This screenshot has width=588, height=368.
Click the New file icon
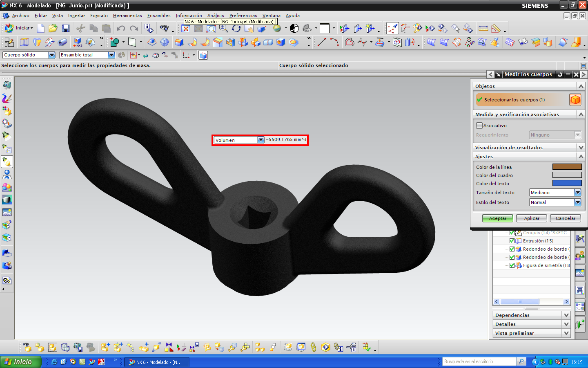click(x=40, y=28)
